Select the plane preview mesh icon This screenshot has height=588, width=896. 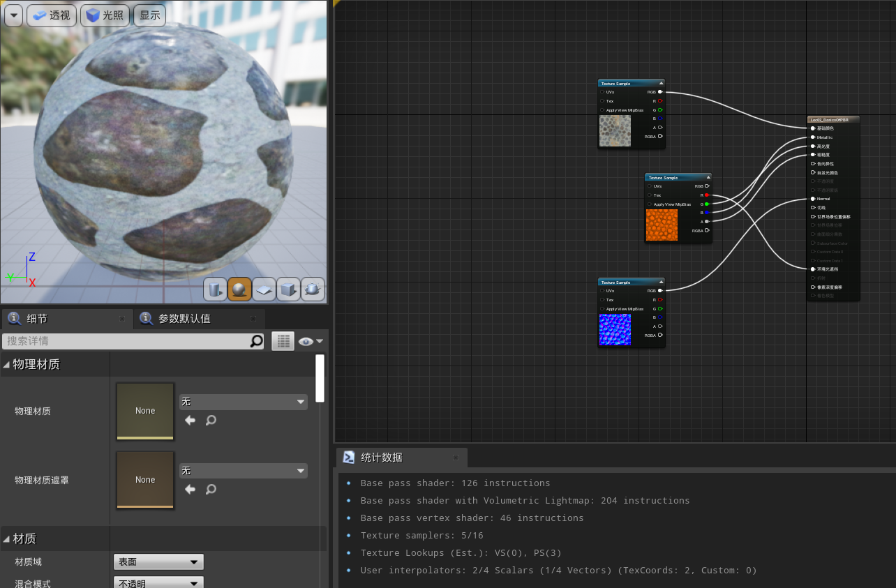(264, 289)
